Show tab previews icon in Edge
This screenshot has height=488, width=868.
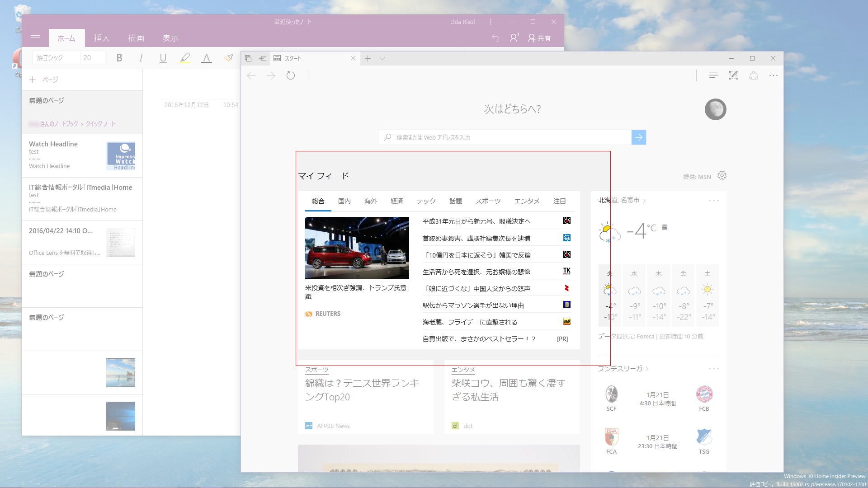pyautogui.click(x=248, y=58)
